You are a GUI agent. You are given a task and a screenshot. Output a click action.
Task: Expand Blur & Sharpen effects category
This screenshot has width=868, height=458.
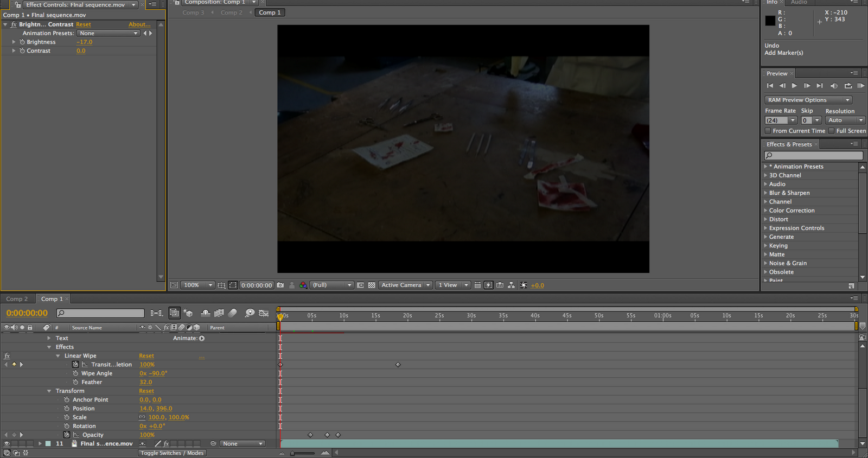pyautogui.click(x=765, y=193)
